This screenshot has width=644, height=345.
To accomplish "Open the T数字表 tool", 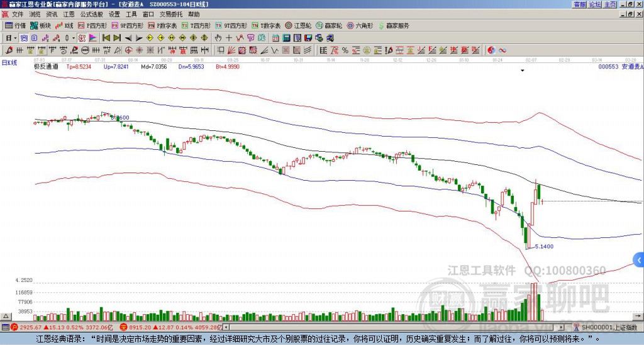I will pyautogui.click(x=266, y=25).
